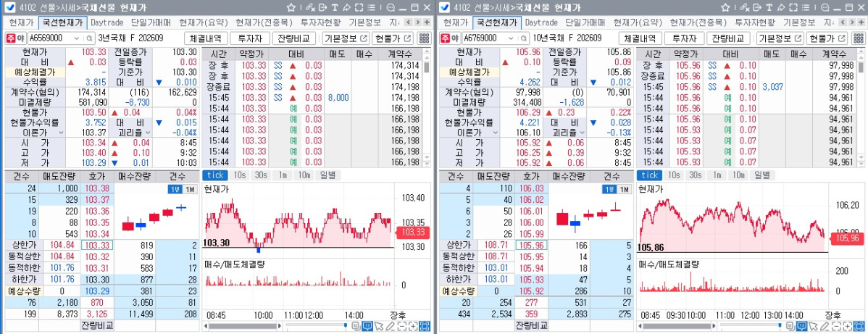Expand 괴리율 dropdown in left window
The image size is (868, 334).
click(x=149, y=133)
